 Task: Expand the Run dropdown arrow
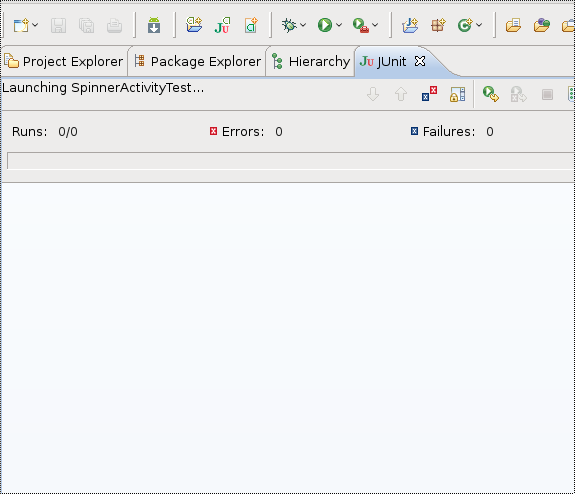(339, 25)
